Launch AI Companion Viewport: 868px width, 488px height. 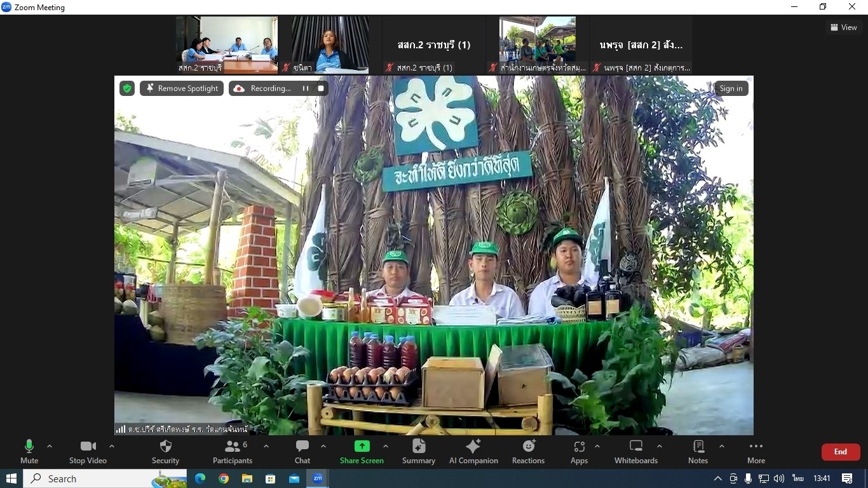[x=473, y=451]
